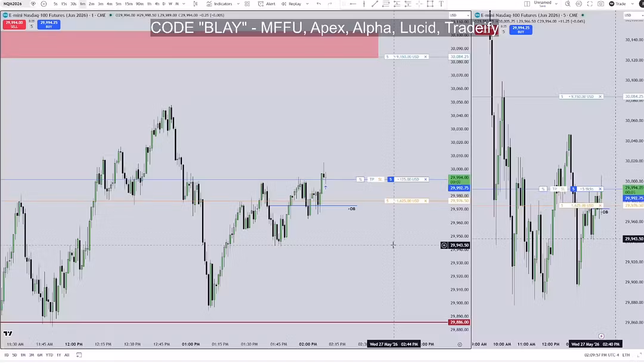This screenshot has width=644, height=363.
Task: Cancel the +9,150.00 USD take-profit order on left chart
Action: (426, 57)
